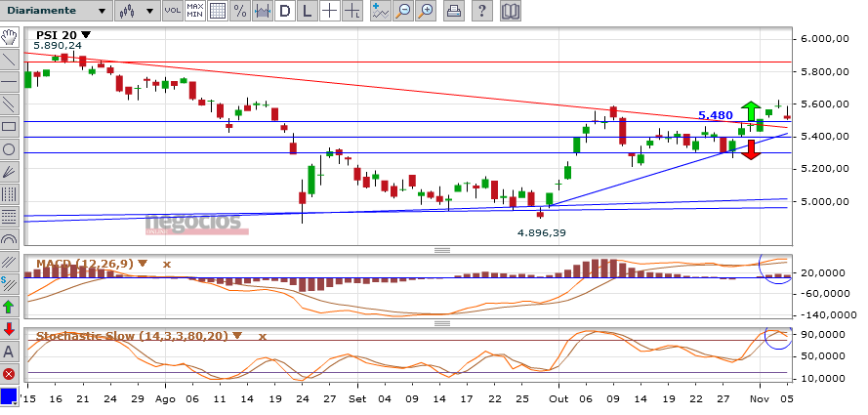
Task: Pick the green up arrow marker tool
Action: pyautogui.click(x=9, y=307)
